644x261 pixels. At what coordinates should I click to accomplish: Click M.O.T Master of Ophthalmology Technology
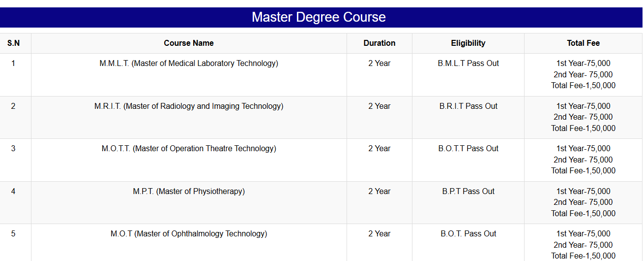pyautogui.click(x=189, y=234)
